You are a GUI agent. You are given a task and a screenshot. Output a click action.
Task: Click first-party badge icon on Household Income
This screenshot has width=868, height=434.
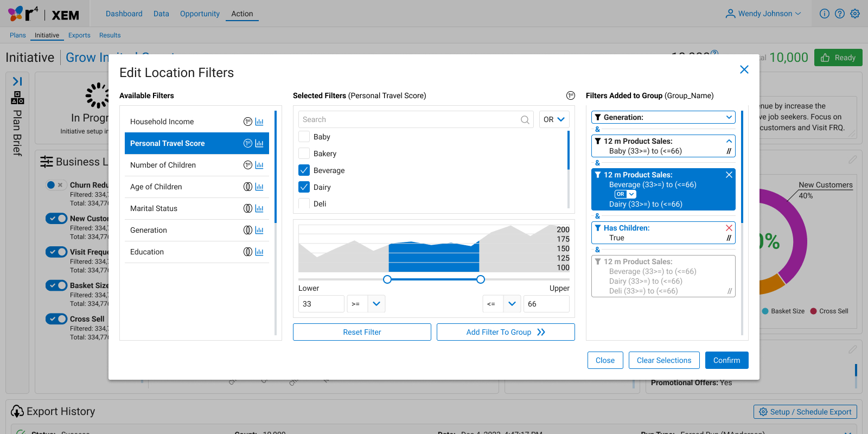(248, 122)
